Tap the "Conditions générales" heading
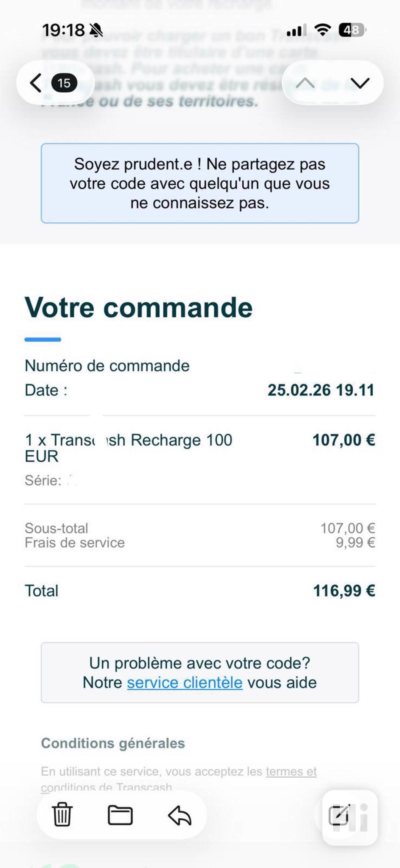This screenshot has width=400, height=868. click(113, 743)
